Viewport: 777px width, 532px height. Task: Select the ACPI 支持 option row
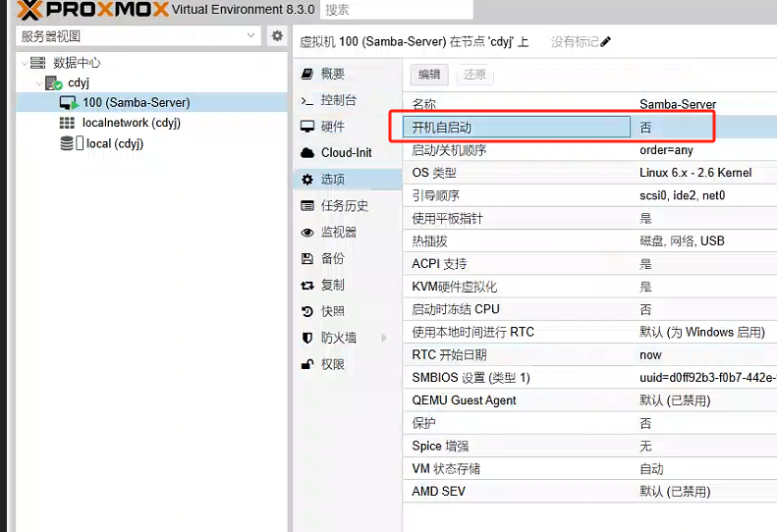(x=589, y=263)
